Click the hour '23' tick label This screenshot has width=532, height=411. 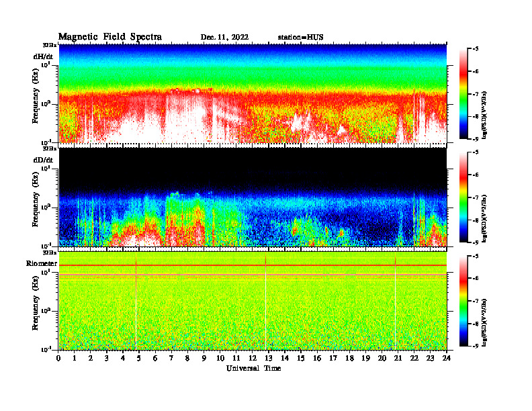click(430, 359)
